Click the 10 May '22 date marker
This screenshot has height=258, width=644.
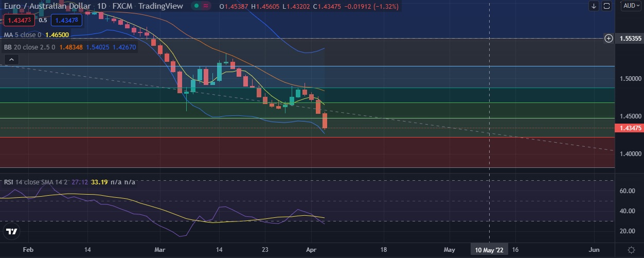[489, 250]
